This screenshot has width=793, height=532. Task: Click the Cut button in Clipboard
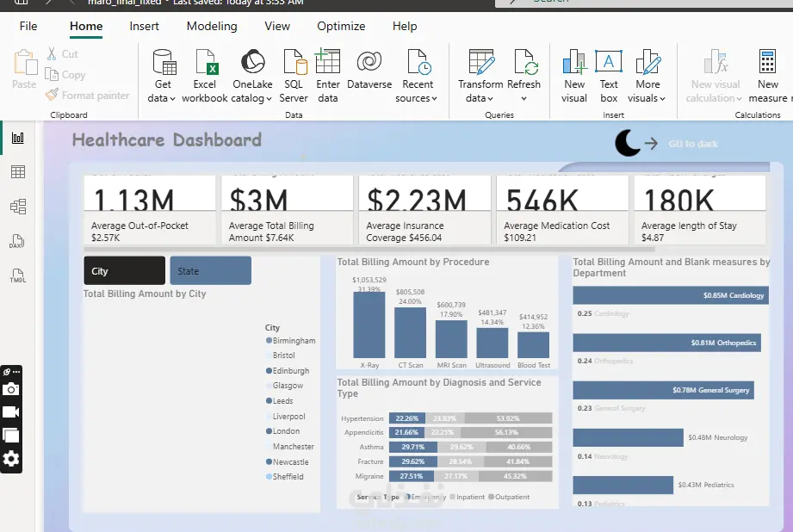point(62,53)
